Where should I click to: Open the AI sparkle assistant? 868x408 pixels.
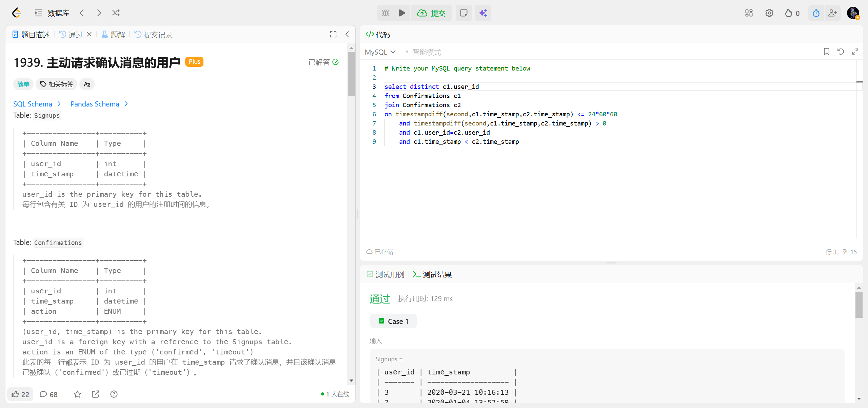tap(483, 13)
